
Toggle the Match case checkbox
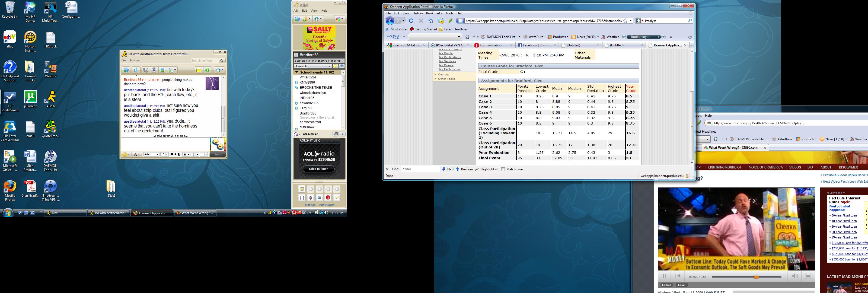[503, 169]
